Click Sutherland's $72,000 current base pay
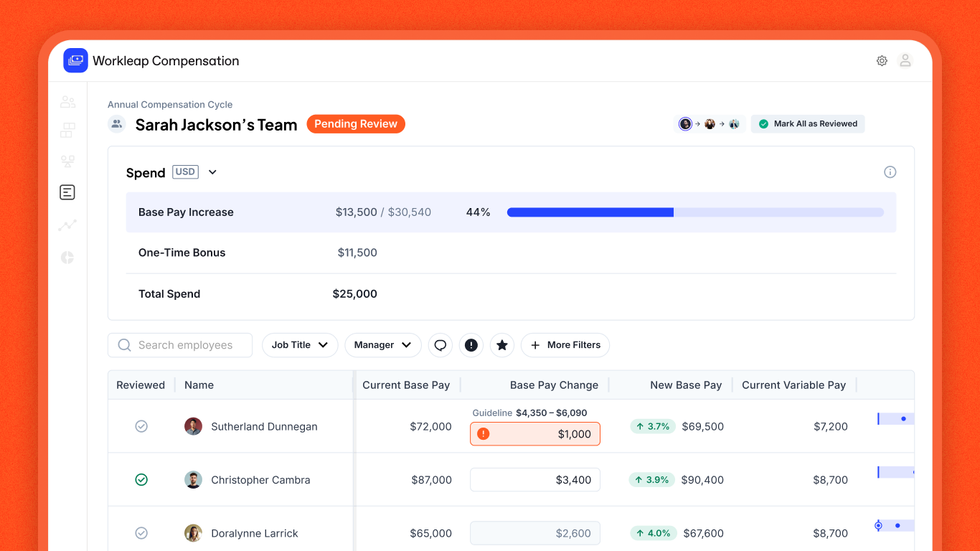Image resolution: width=980 pixels, height=551 pixels. pyautogui.click(x=431, y=426)
